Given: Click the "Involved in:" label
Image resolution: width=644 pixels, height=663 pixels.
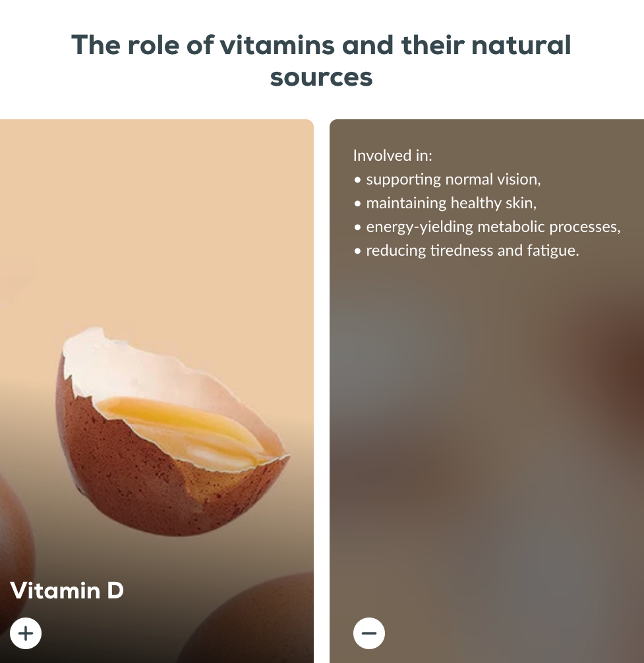Looking at the screenshot, I should point(393,156).
